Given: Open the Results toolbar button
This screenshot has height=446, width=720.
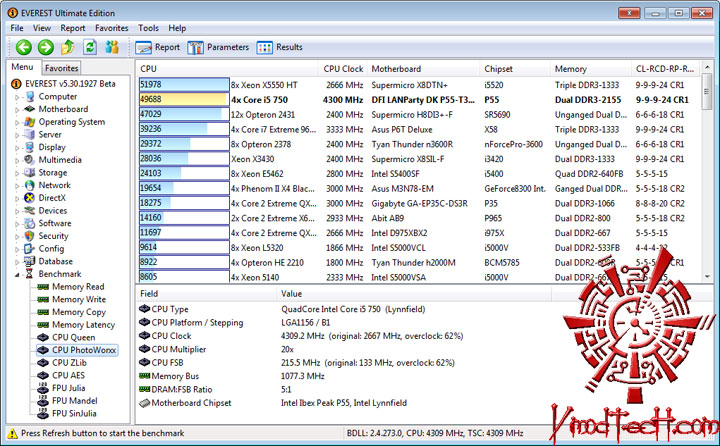Looking at the screenshot, I should (x=280, y=47).
